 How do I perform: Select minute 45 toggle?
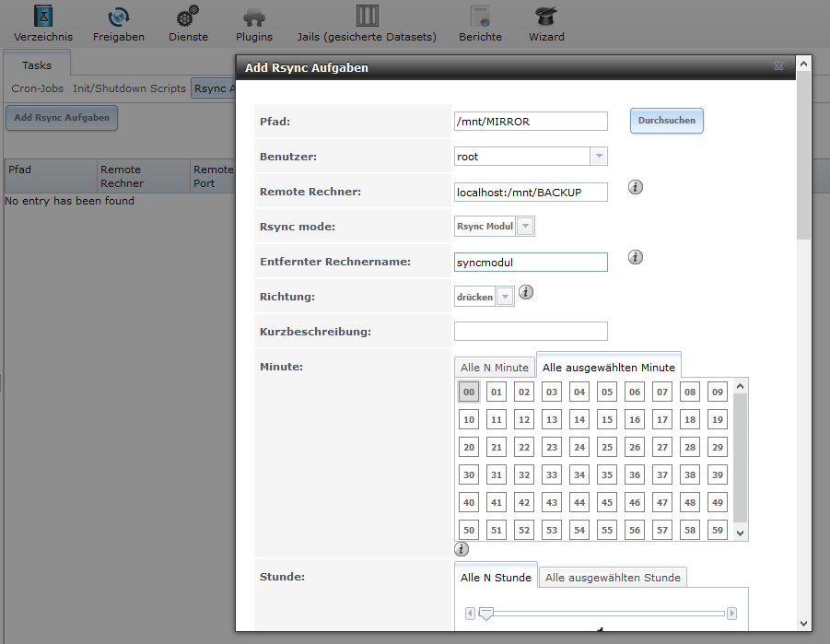point(606,503)
